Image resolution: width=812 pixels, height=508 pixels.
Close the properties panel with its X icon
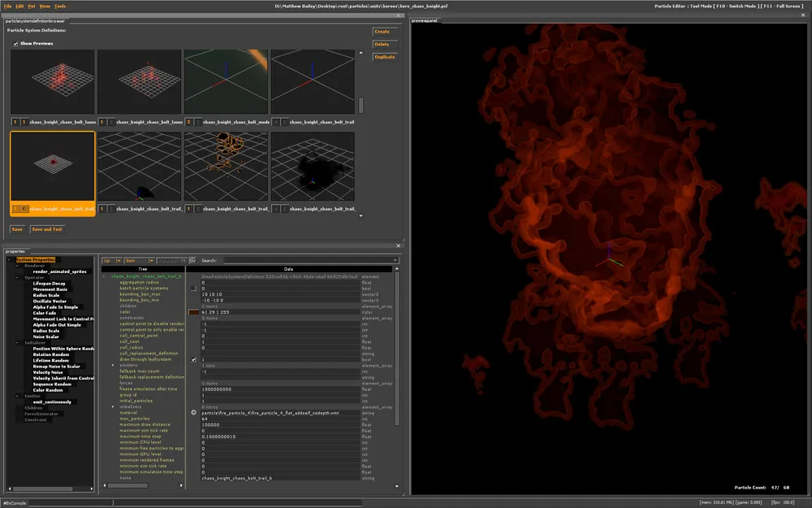pos(398,245)
